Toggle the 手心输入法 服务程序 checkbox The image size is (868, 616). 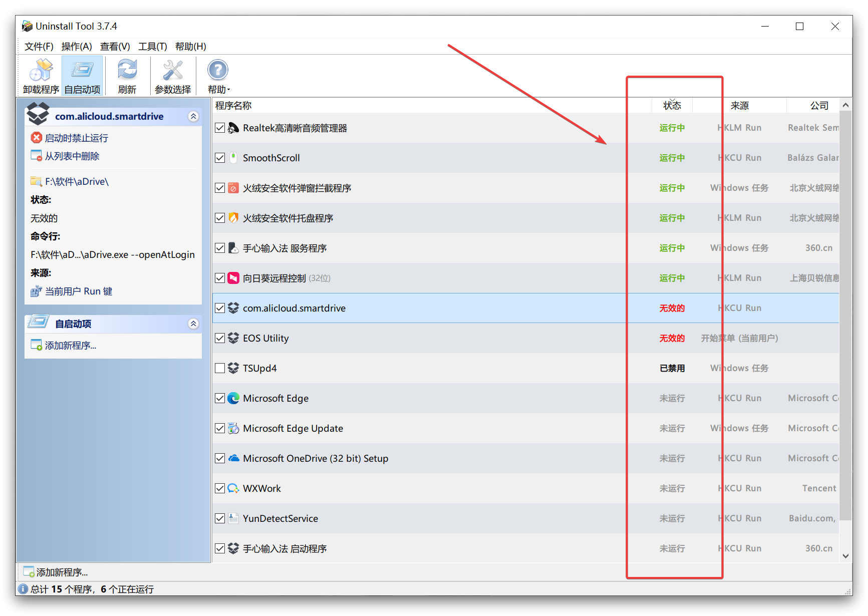(x=220, y=248)
